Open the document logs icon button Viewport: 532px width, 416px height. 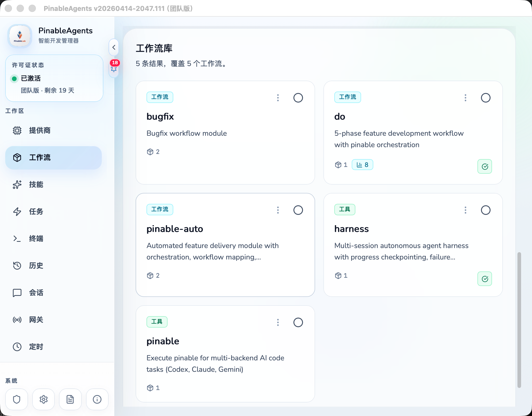(x=70, y=399)
